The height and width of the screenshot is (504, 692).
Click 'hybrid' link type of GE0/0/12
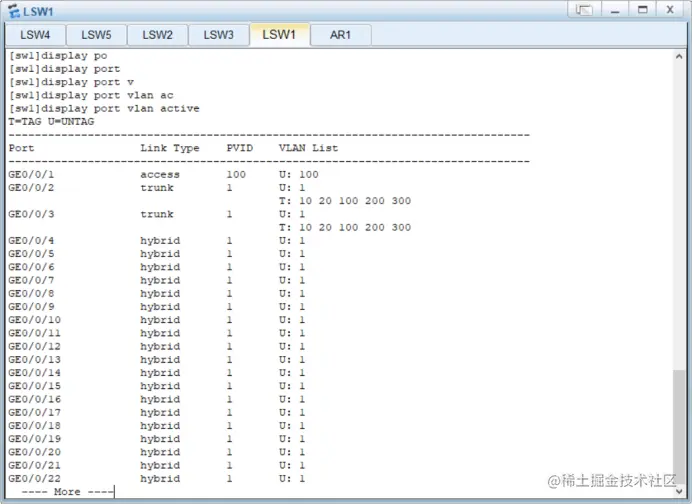[160, 347]
